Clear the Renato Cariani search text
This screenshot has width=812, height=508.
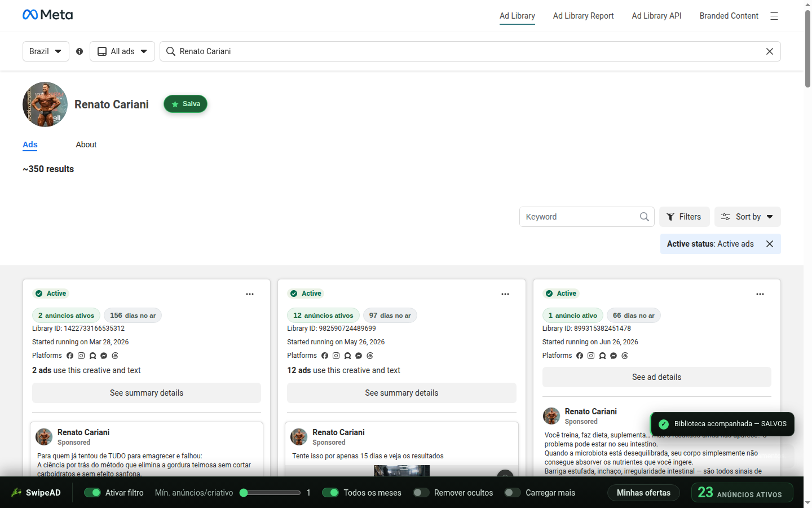coord(770,51)
